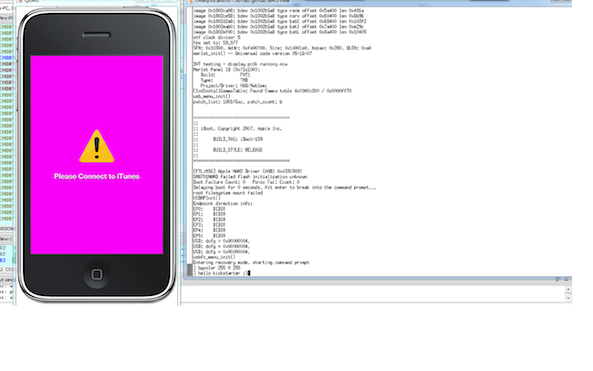Click the yellow warning triangle icon
Viewport: 593px width, 371px height.
point(97,147)
